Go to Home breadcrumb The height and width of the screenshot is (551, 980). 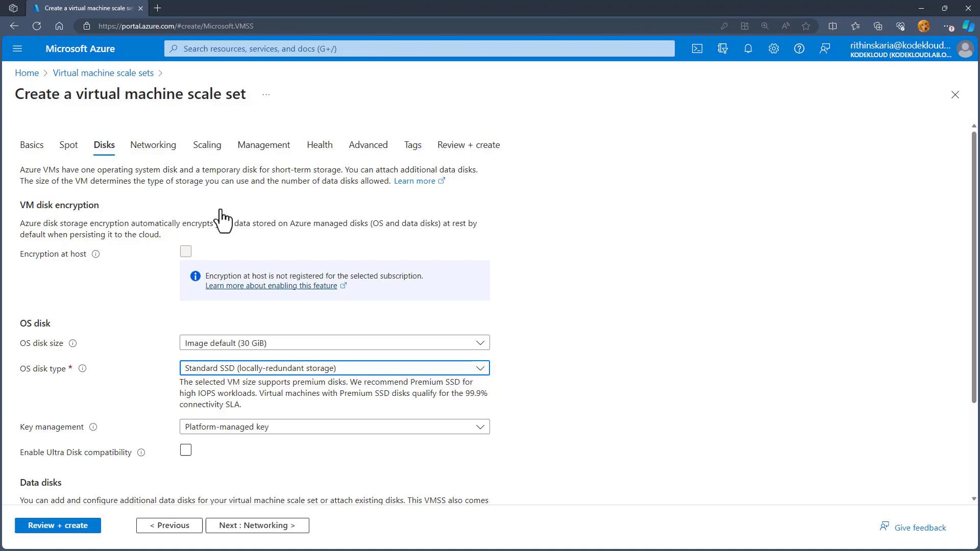click(x=27, y=73)
